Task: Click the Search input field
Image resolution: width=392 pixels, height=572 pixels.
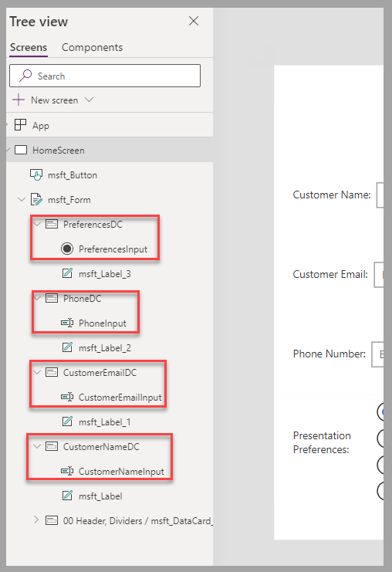Action: tap(105, 76)
